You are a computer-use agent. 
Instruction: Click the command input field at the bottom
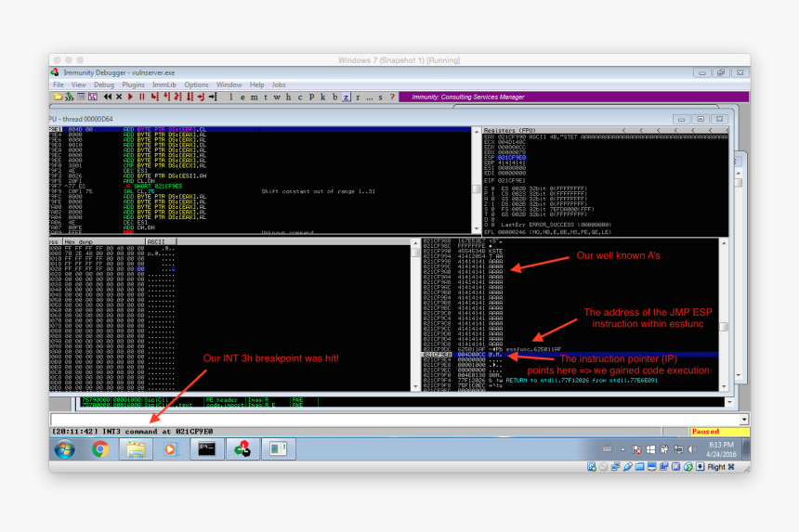pyautogui.click(x=396, y=420)
